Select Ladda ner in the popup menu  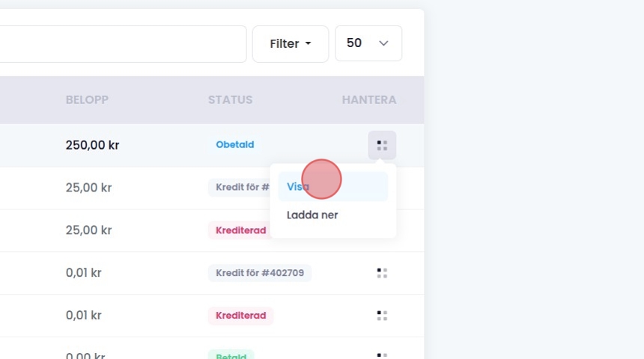pyautogui.click(x=312, y=215)
